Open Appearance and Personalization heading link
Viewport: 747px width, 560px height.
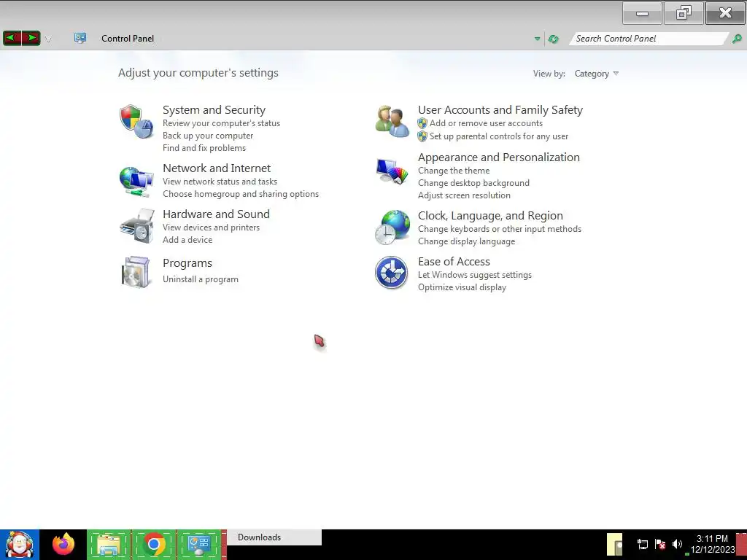pos(499,157)
